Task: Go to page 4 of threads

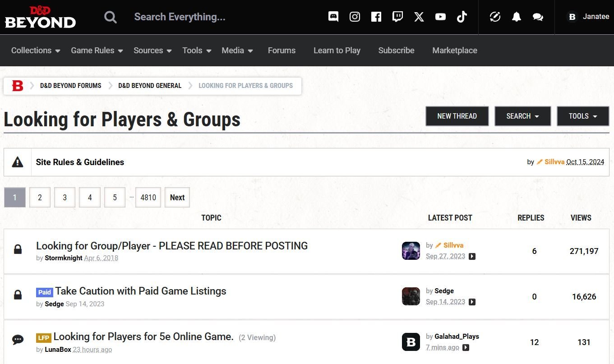Action: (90, 198)
